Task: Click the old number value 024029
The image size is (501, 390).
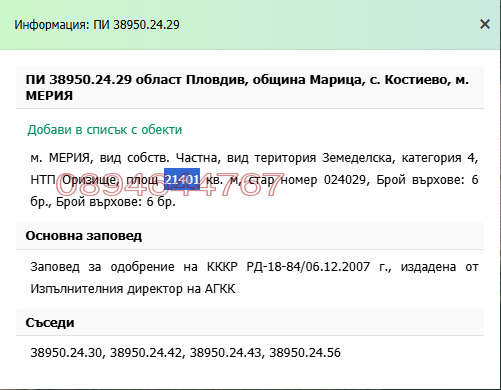Action: click(x=345, y=180)
